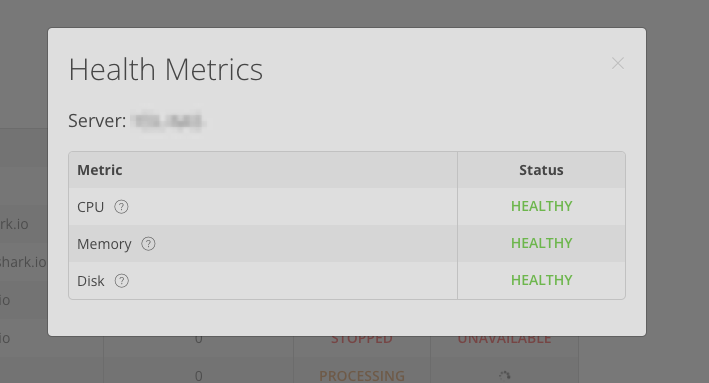
Task: Open the Disk metric help icon
Action: pos(122,281)
